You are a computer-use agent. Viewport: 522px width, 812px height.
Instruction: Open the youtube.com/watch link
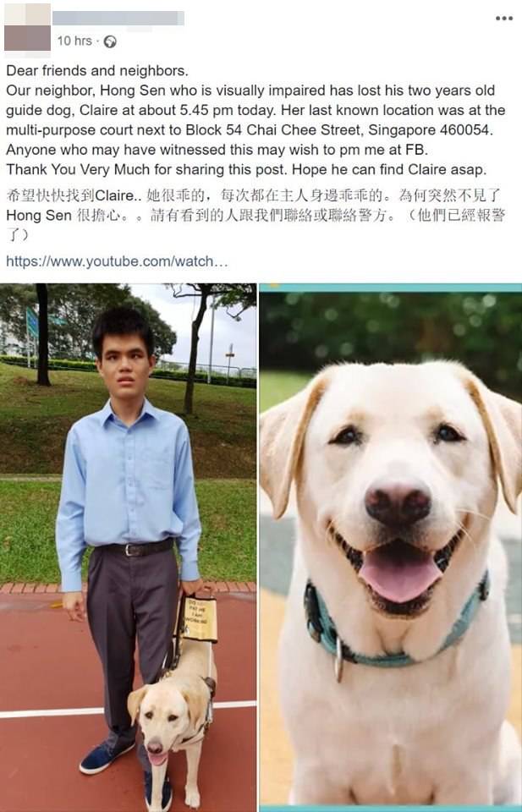[117, 261]
